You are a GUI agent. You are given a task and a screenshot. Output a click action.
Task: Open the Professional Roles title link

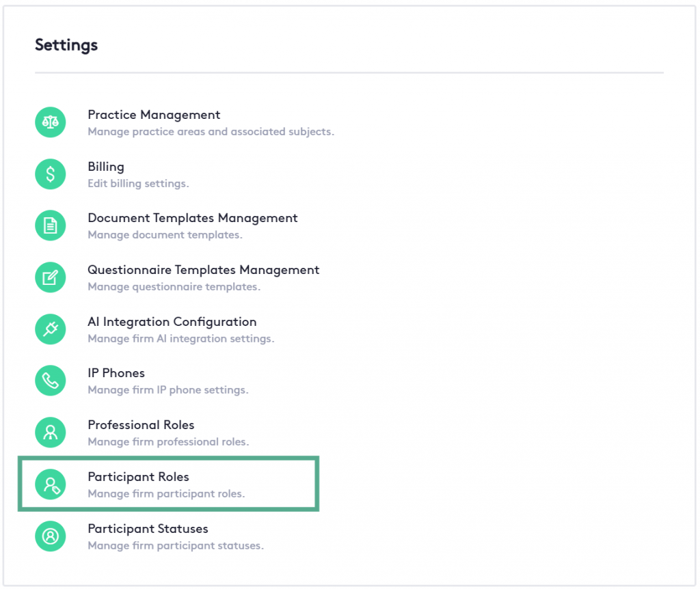click(141, 425)
